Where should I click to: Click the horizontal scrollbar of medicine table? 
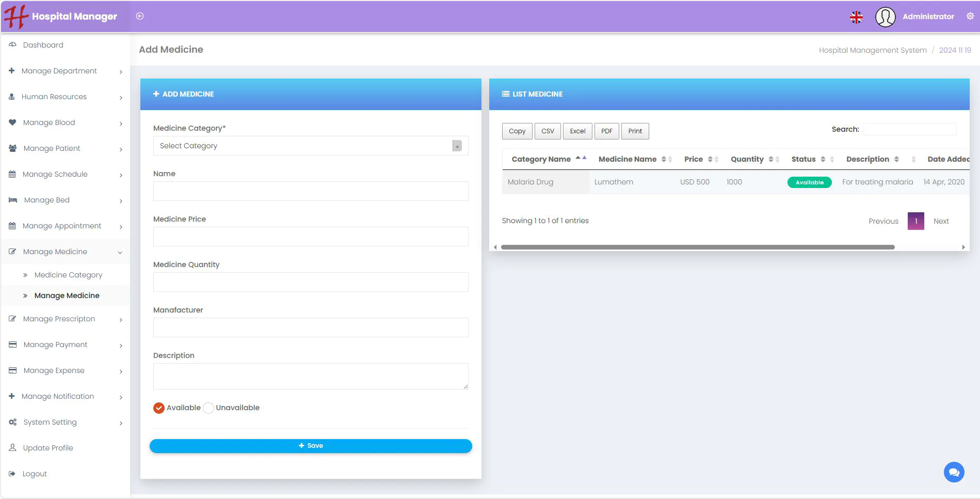[x=697, y=247]
